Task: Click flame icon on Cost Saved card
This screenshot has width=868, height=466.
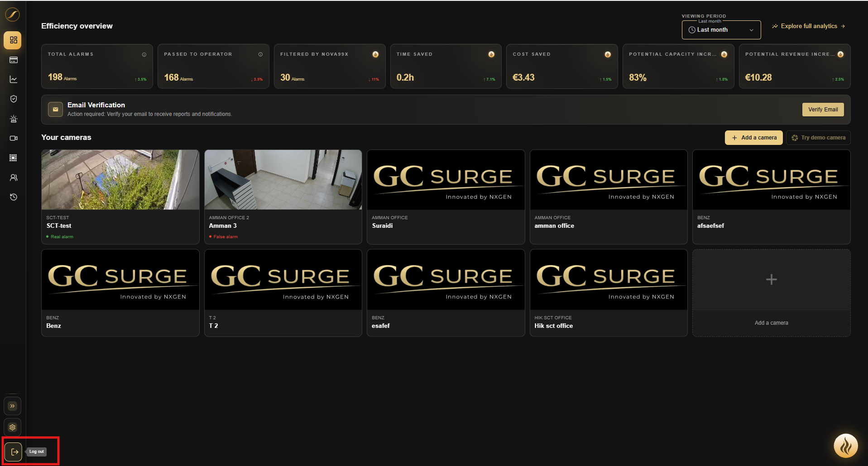Action: click(x=608, y=54)
